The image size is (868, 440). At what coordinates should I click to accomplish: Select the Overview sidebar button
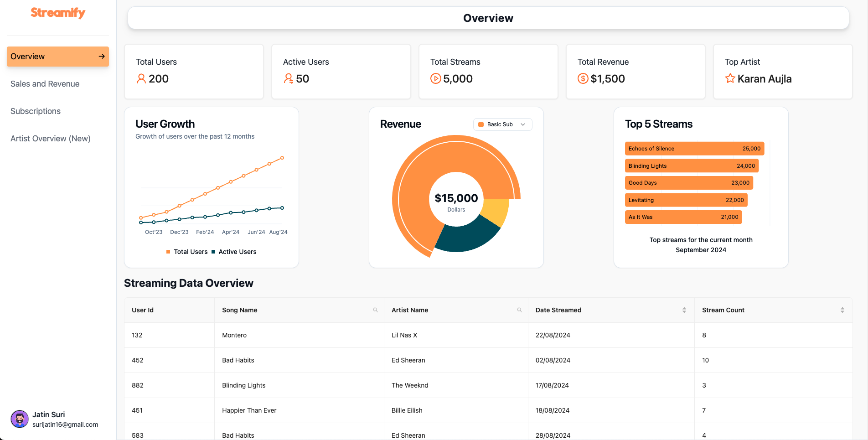[x=58, y=57]
